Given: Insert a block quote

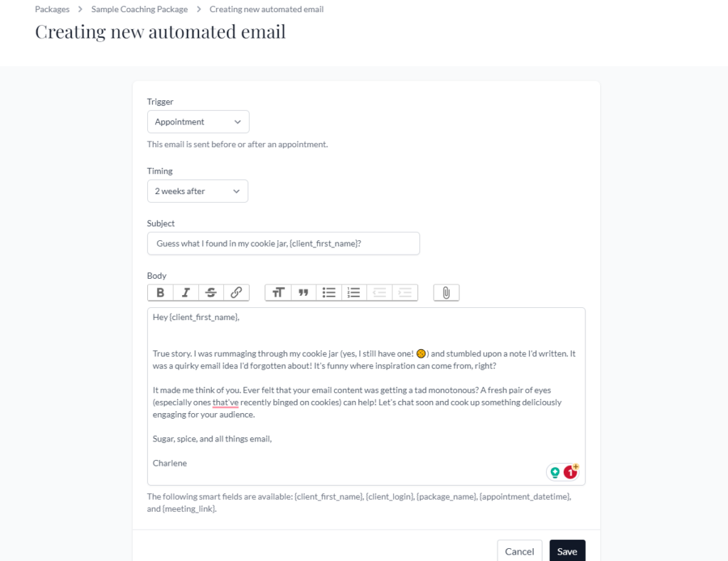Looking at the screenshot, I should pos(303,292).
